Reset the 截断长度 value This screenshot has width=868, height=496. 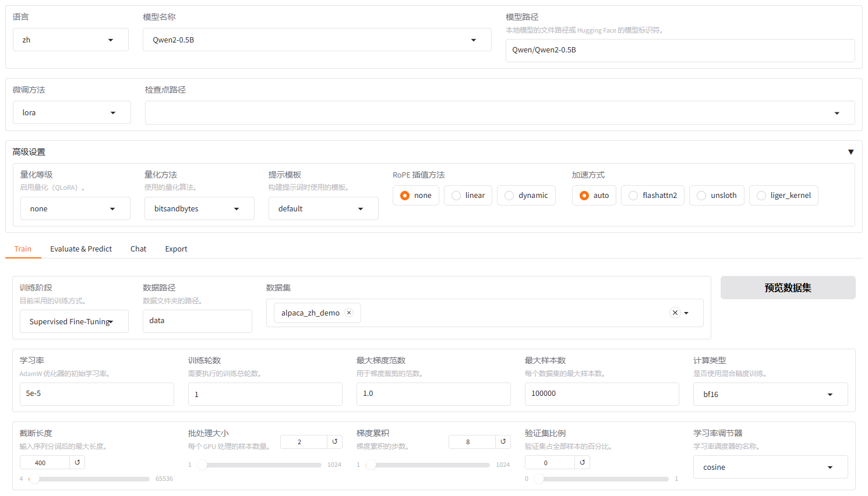point(79,462)
